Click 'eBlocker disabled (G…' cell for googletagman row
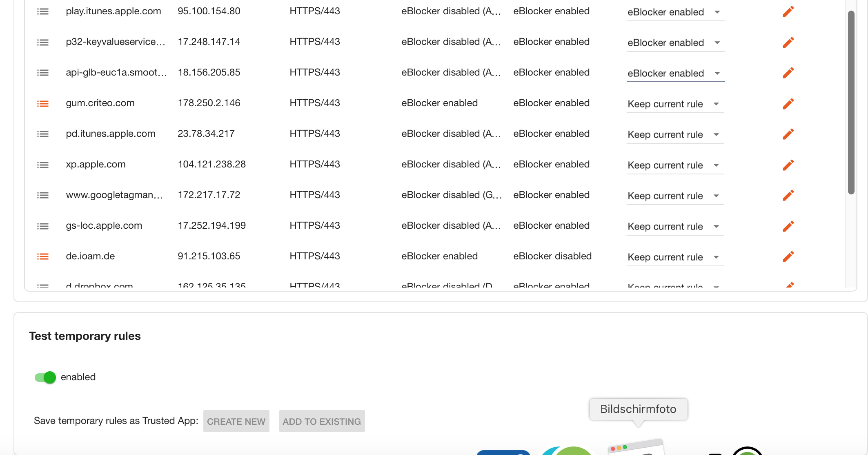Image resolution: width=868 pixels, height=455 pixels. (451, 195)
